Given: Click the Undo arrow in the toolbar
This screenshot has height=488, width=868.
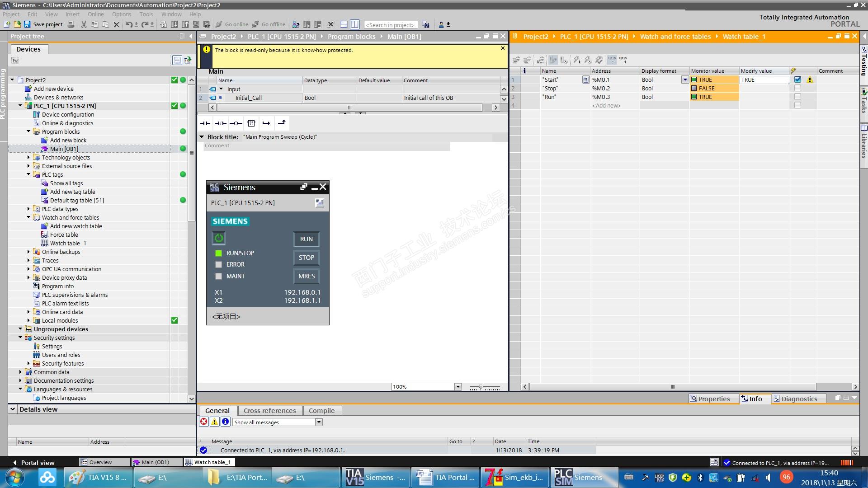Looking at the screenshot, I should tap(129, 24).
